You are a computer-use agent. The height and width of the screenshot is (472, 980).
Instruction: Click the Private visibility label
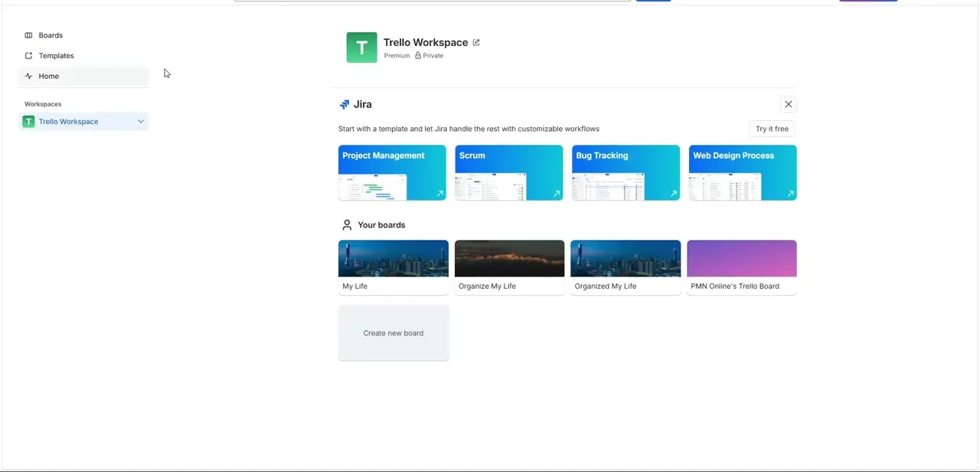(433, 55)
